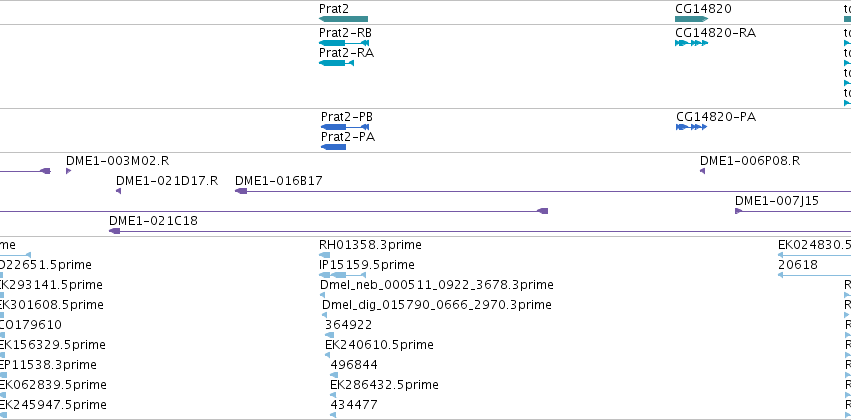Image resolution: width=851 pixels, height=420 pixels.
Task: Click the Prat2-RA transcript glyph
Action: pos(336,63)
